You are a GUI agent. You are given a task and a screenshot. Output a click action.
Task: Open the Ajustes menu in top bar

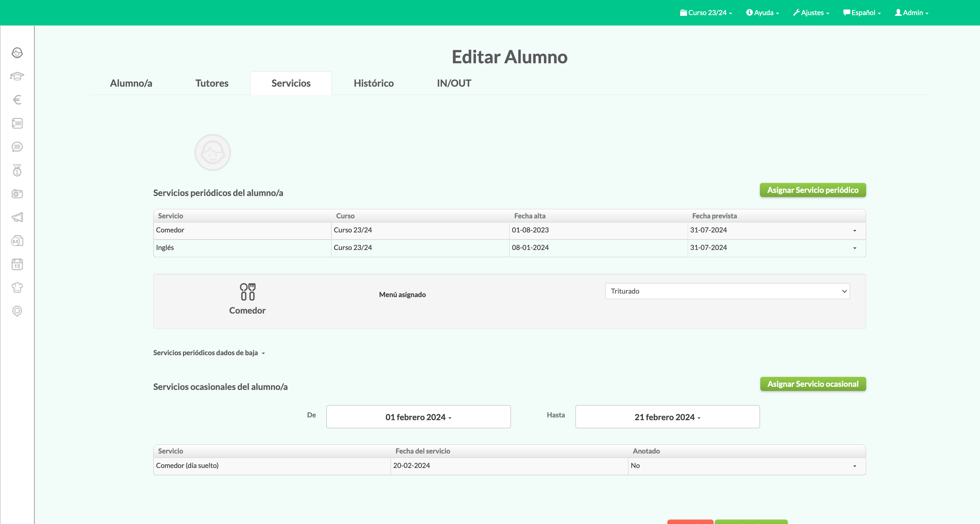click(x=811, y=13)
